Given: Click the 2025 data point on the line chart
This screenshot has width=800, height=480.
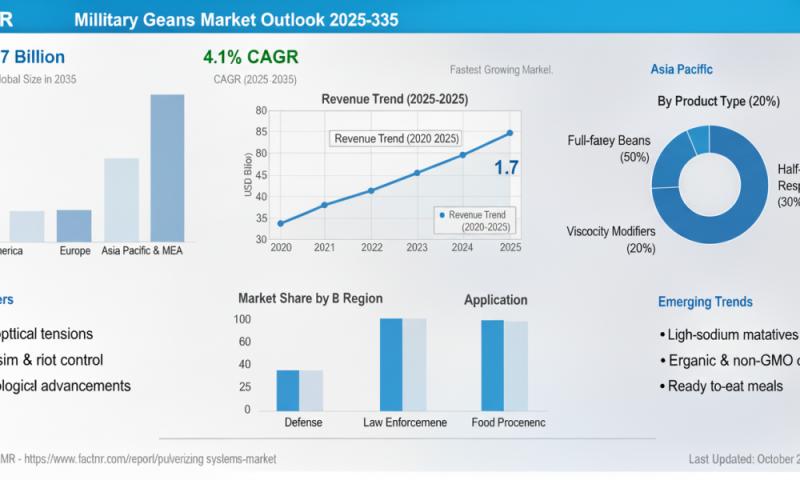Looking at the screenshot, I should click(510, 132).
